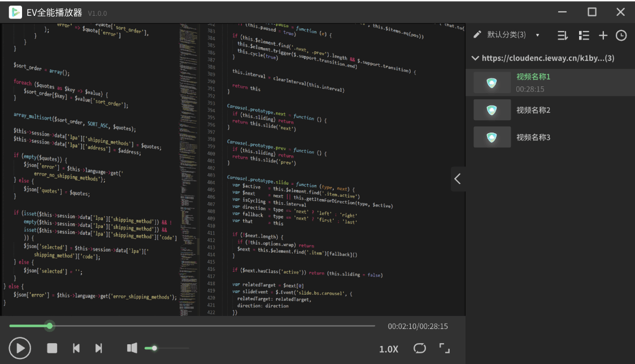This screenshot has width=635, height=364.
Task: Collapse the cloudenc.ieway.cn playlist group
Action: 475,58
